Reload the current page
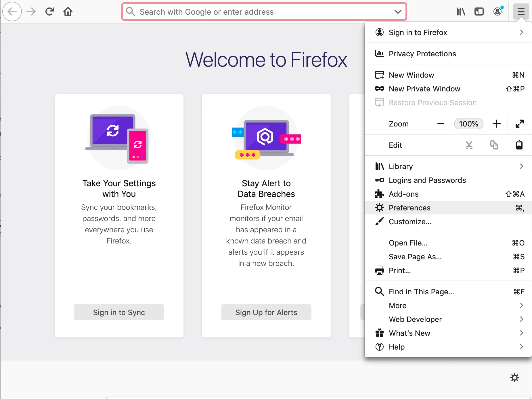The image size is (532, 399). 50,11
